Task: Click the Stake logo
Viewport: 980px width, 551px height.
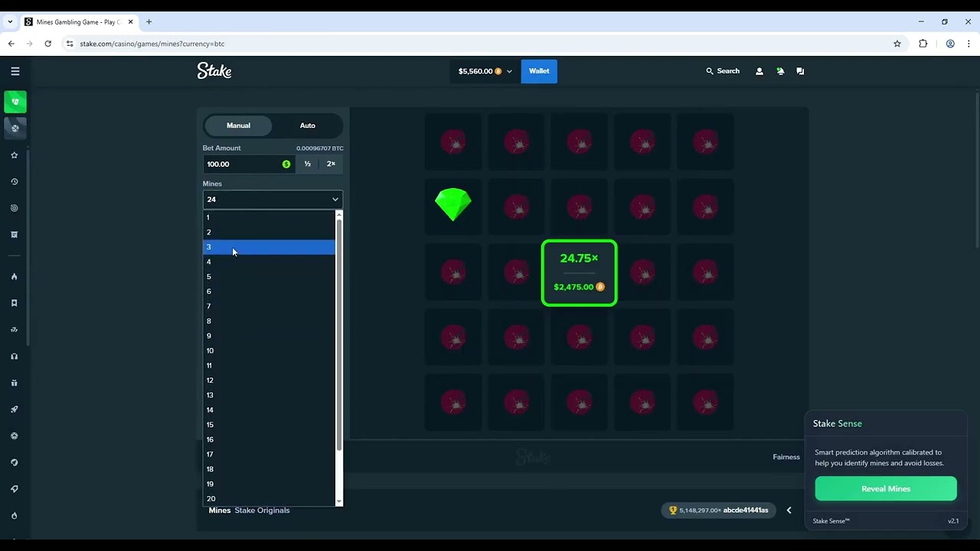Action: [214, 71]
